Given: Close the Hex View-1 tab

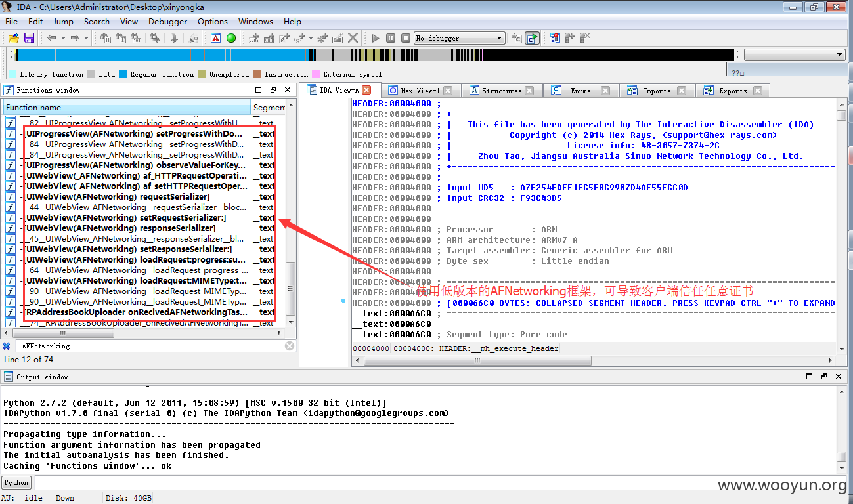Looking at the screenshot, I should pos(448,91).
